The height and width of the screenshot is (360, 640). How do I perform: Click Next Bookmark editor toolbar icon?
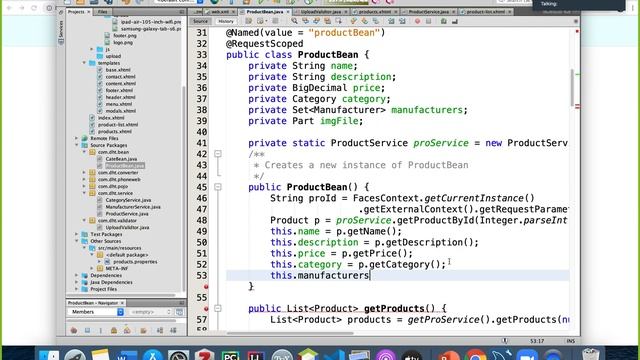(x=364, y=21)
